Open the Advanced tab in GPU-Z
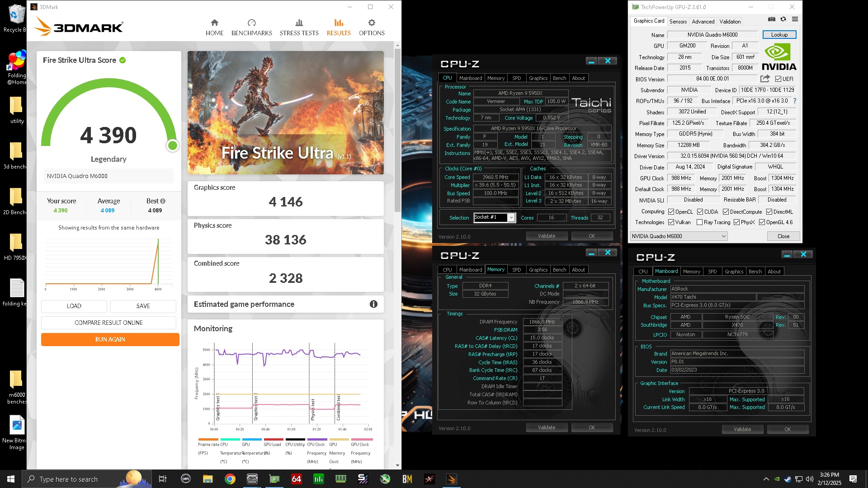 [703, 21]
